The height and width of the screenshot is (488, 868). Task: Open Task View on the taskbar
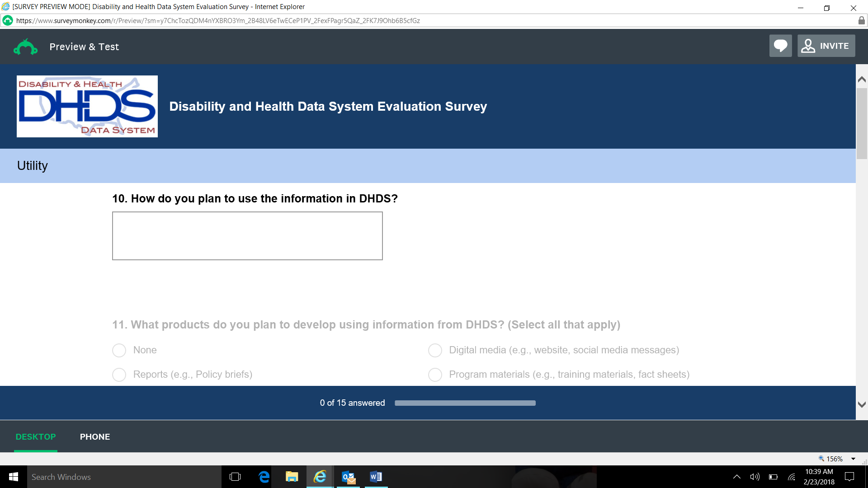235,477
